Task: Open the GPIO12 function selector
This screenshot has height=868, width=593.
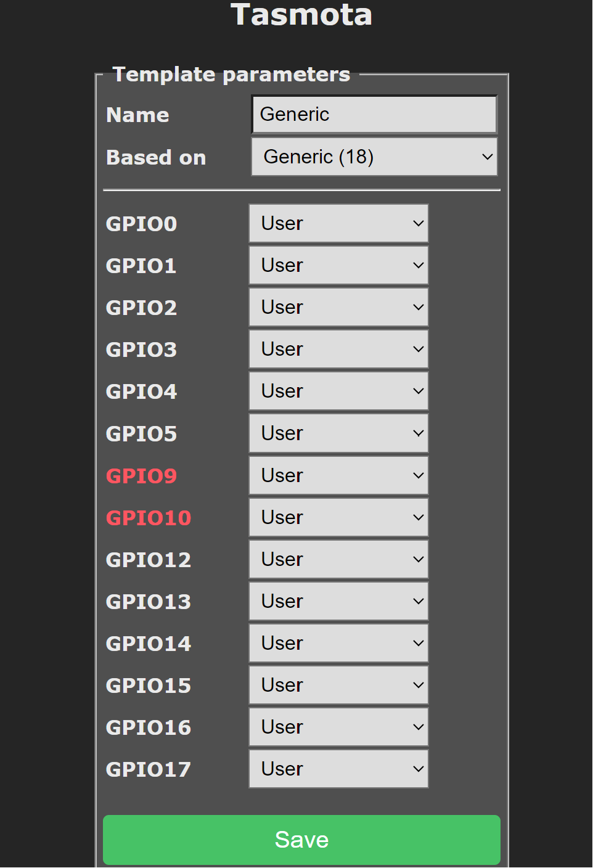Action: (338, 559)
